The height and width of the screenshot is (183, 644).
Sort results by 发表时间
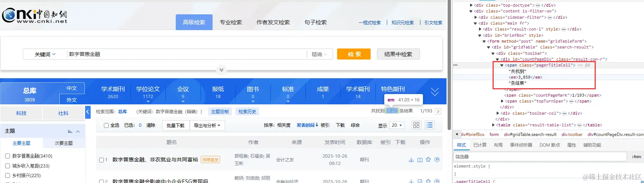click(x=307, y=125)
